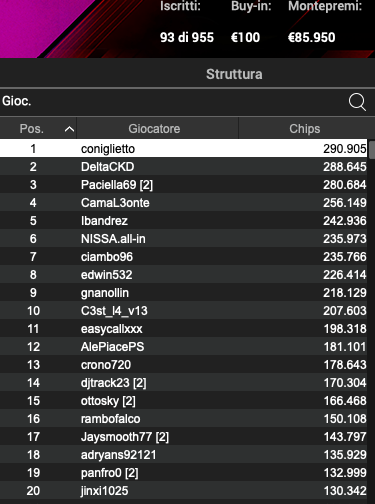Select player jinxi1025
The height and width of the screenshot is (504, 375).
tap(104, 491)
